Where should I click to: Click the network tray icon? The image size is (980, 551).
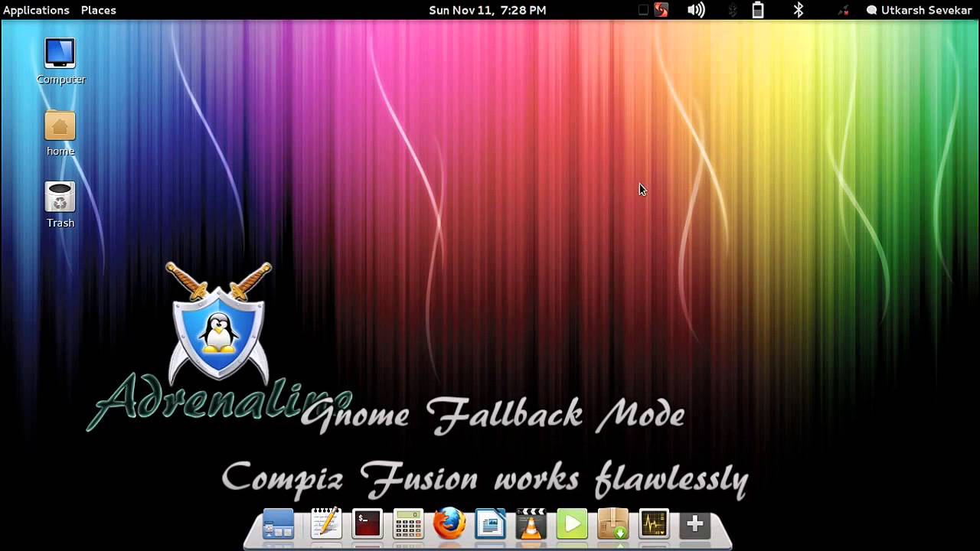[x=843, y=10]
